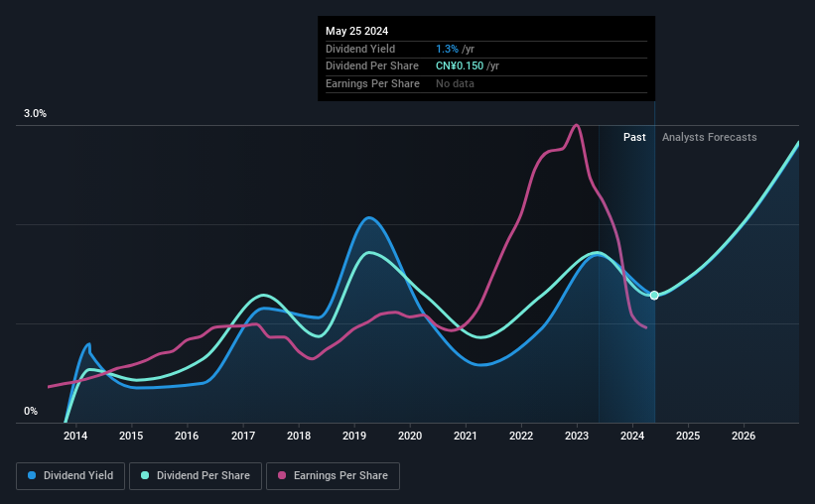Click the 2026 x-axis label

(744, 436)
